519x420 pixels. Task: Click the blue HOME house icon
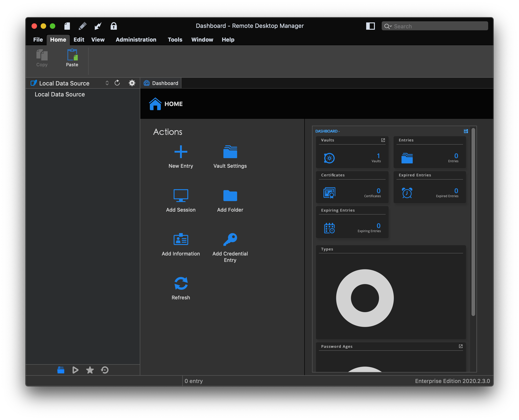[155, 104]
